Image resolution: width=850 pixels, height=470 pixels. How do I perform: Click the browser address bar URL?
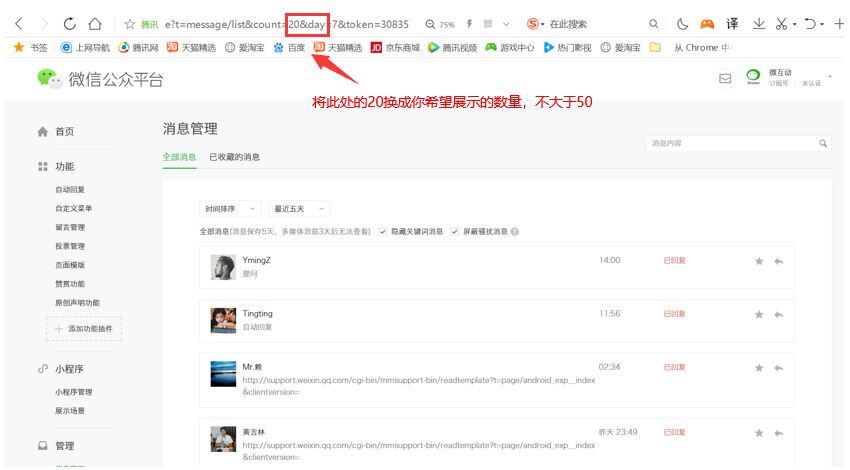tap(287, 24)
